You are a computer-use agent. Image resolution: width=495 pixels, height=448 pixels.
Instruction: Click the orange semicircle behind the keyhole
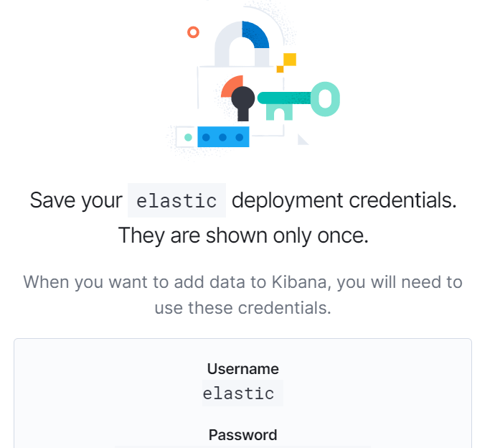pos(230,88)
